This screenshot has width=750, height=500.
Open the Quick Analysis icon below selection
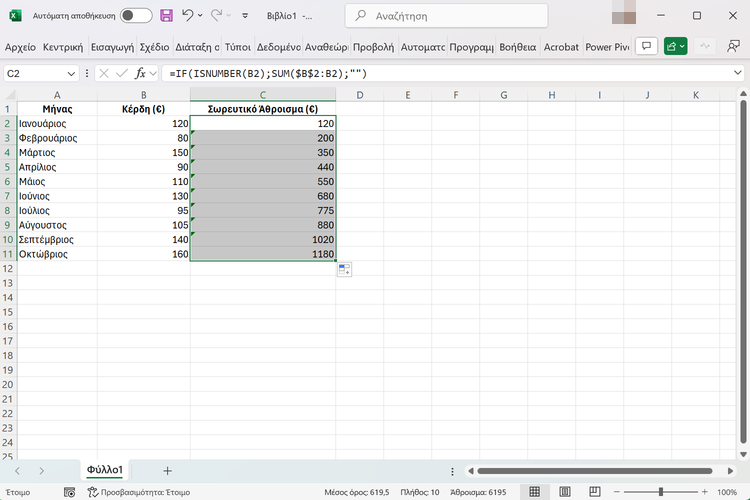tap(344, 269)
